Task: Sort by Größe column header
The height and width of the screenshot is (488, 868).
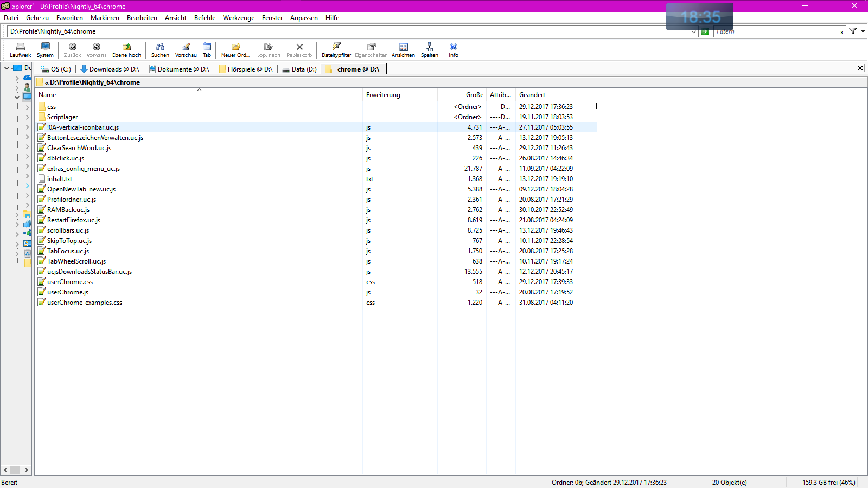Action: click(x=474, y=95)
